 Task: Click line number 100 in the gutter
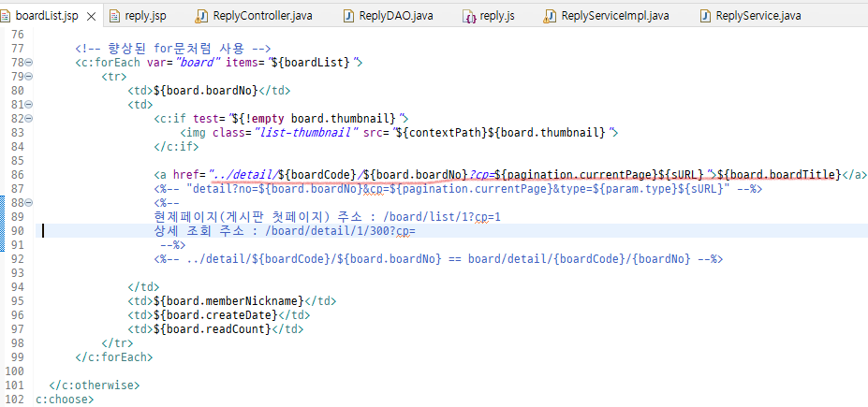[14, 371]
